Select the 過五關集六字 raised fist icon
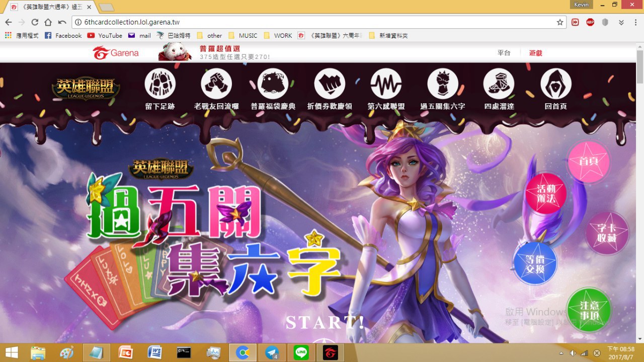This screenshot has height=362, width=644. coord(443,84)
